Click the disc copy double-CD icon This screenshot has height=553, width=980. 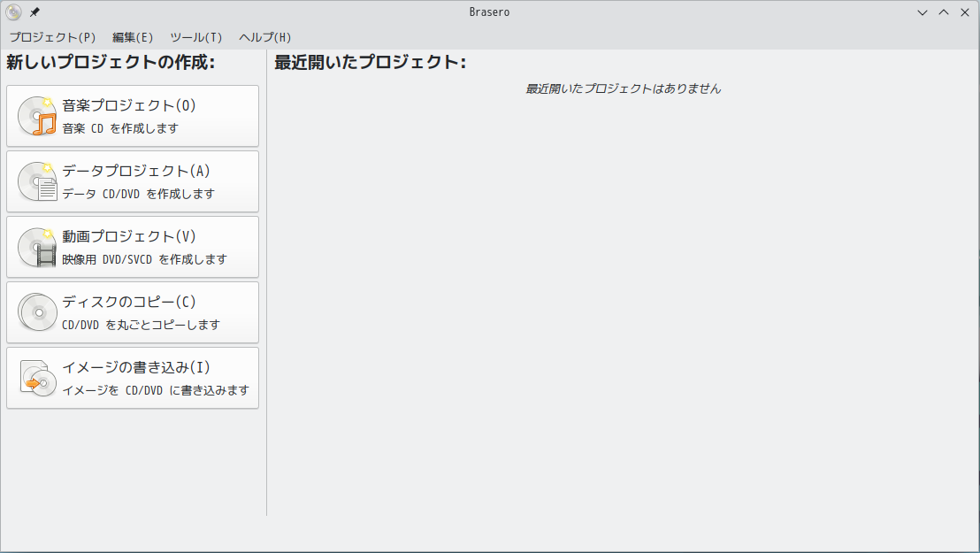[x=37, y=312]
